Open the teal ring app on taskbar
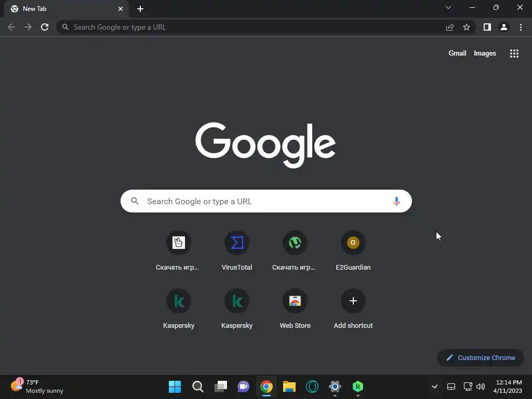 point(312,387)
